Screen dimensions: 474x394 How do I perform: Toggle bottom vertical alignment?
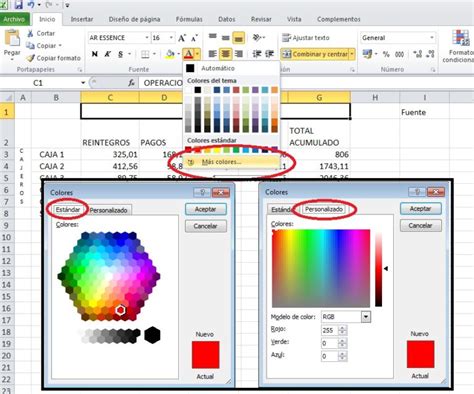click(x=239, y=37)
